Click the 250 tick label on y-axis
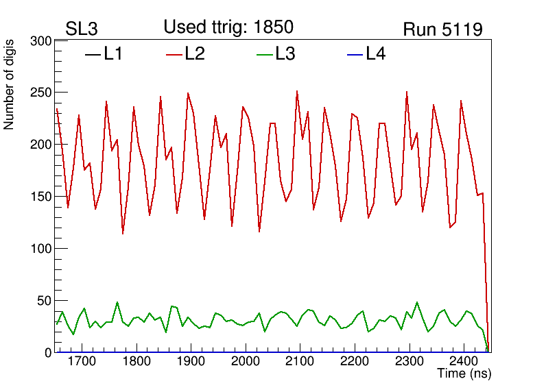The width and height of the screenshot is (546, 392). tap(42, 93)
